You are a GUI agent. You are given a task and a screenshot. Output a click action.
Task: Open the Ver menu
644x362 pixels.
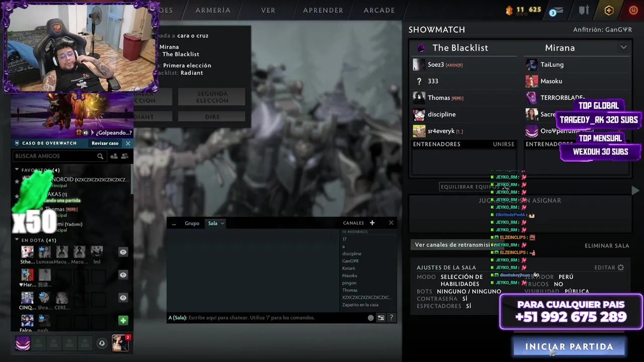[268, 10]
